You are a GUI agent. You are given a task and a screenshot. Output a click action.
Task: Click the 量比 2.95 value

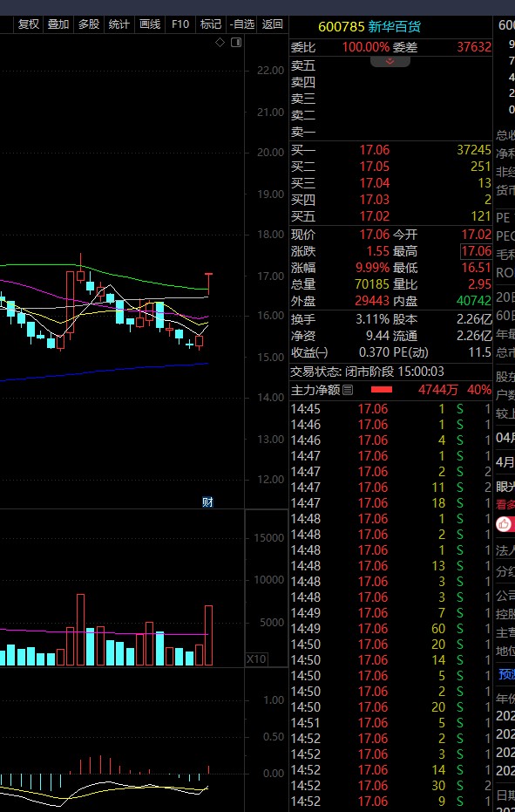(480, 284)
